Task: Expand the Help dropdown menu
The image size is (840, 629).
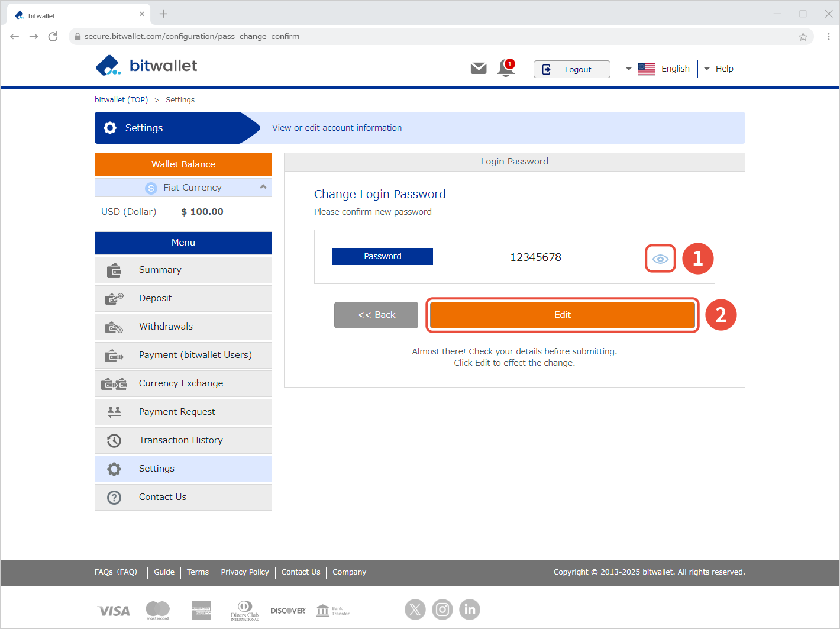Action: tap(719, 69)
